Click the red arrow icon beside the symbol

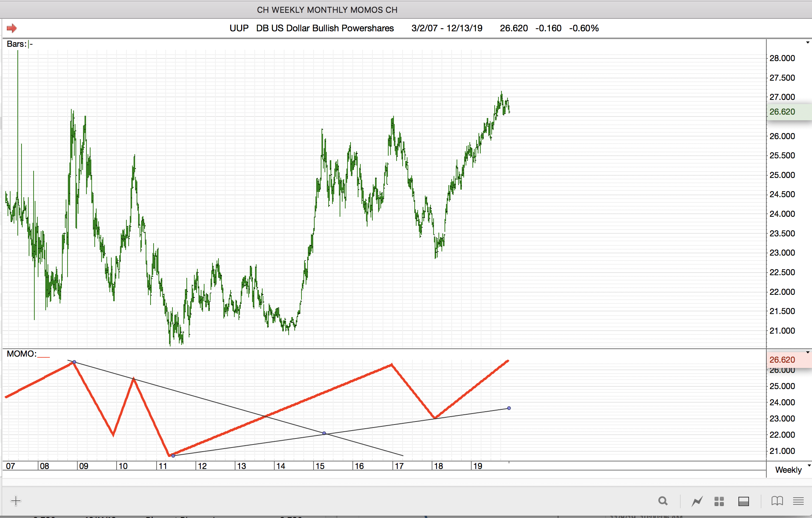coord(12,28)
